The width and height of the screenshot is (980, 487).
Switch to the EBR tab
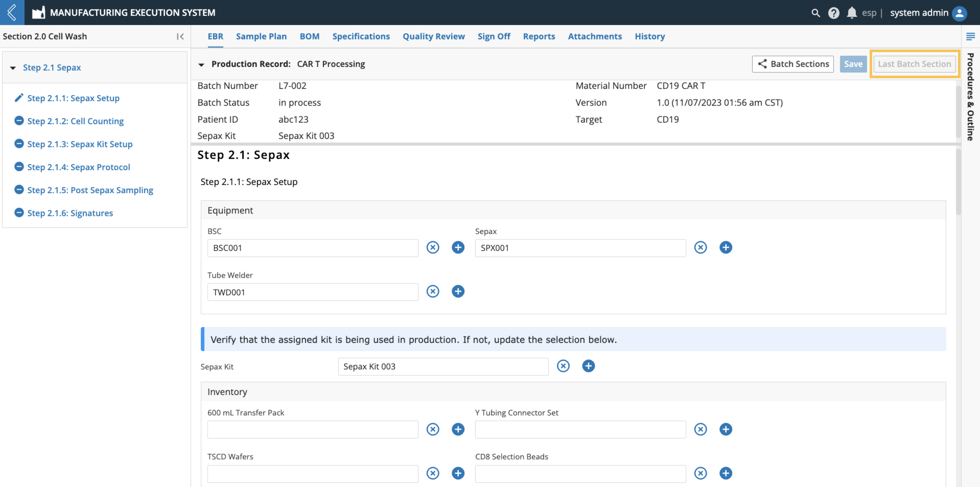215,37
